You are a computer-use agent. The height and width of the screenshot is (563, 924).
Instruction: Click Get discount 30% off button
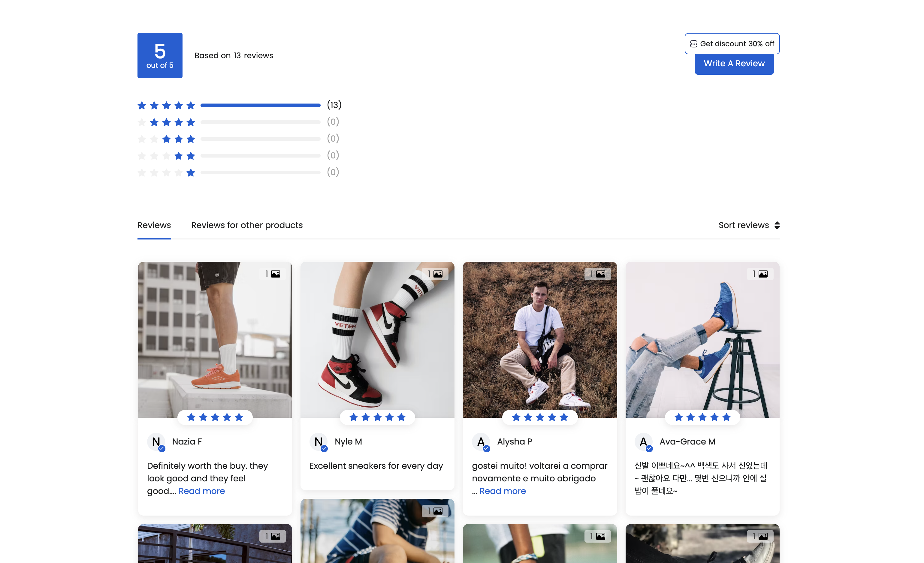pos(732,44)
